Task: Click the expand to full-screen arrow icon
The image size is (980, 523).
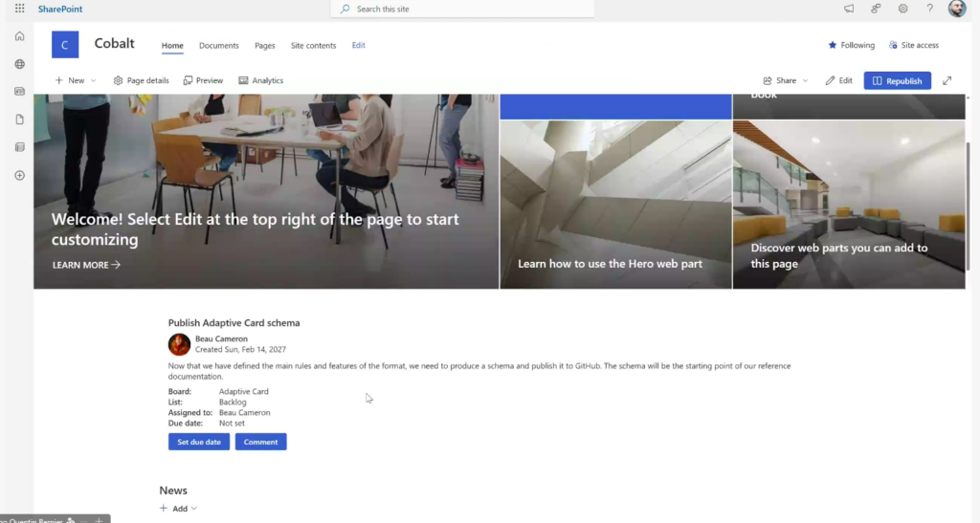Action: tap(947, 81)
